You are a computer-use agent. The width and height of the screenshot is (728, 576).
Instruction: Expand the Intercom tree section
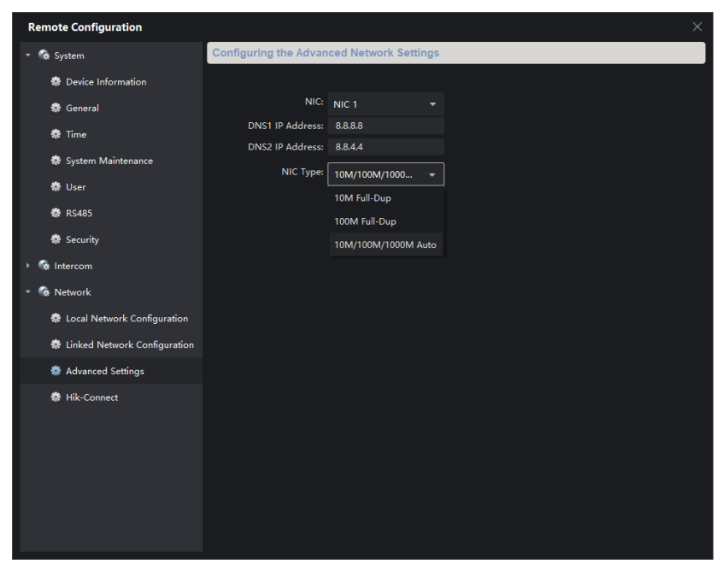[x=28, y=266]
